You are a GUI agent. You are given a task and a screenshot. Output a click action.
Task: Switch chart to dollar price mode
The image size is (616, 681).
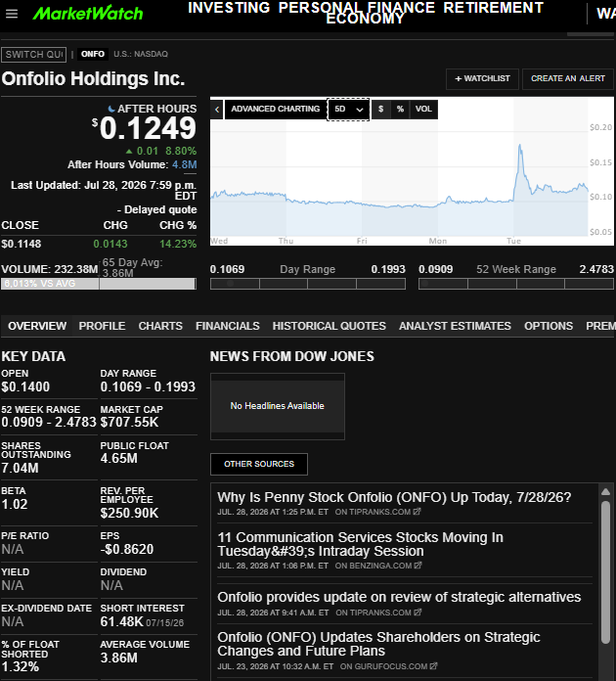tap(380, 109)
